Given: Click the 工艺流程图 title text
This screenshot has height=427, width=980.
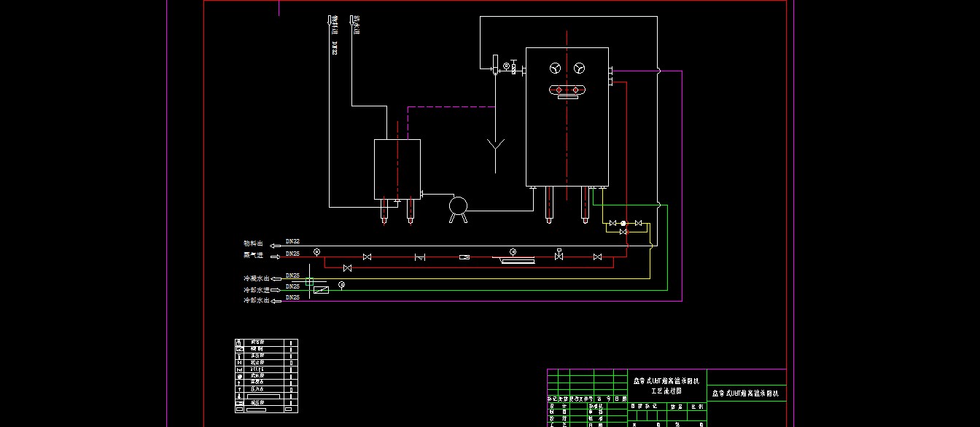Looking at the screenshot, I should 666,391.
